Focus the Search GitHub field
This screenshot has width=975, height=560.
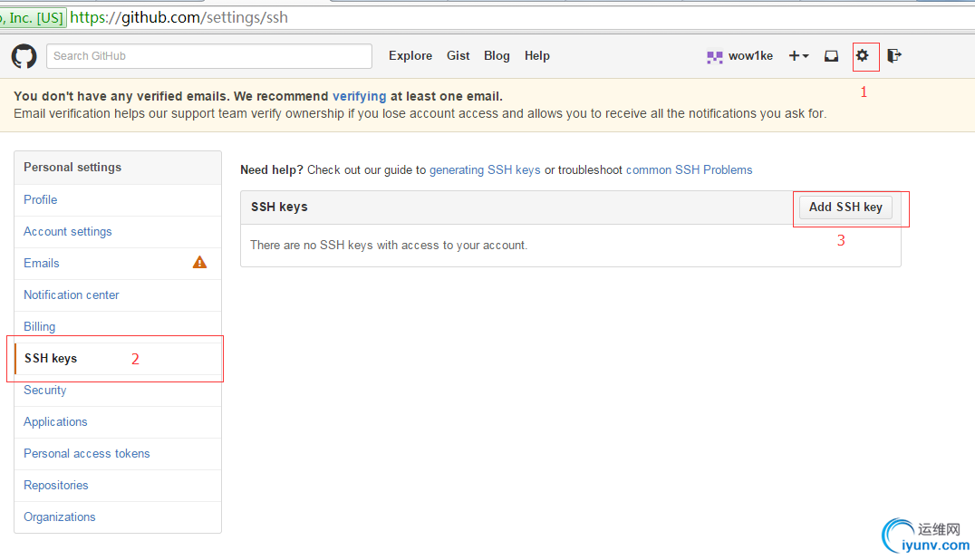tap(209, 56)
